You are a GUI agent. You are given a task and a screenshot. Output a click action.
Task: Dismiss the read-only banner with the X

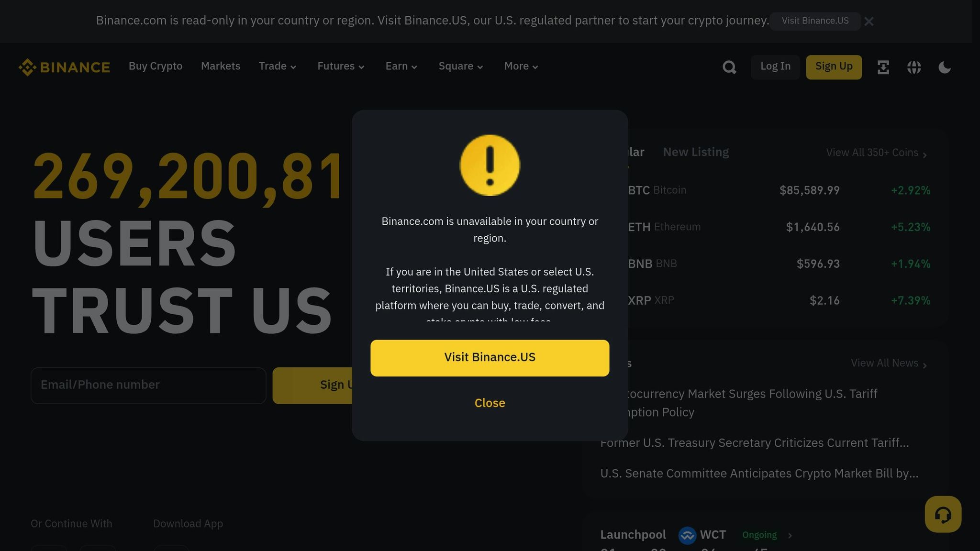(869, 21)
